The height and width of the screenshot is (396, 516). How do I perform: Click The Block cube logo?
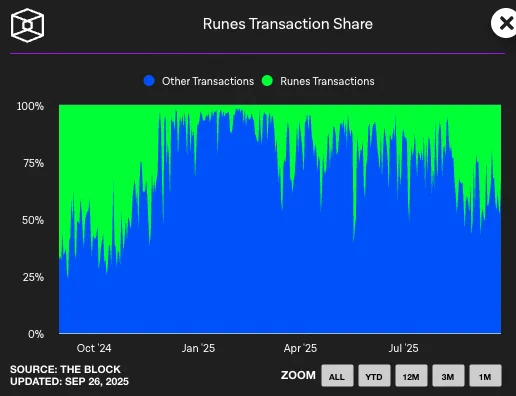(x=27, y=25)
